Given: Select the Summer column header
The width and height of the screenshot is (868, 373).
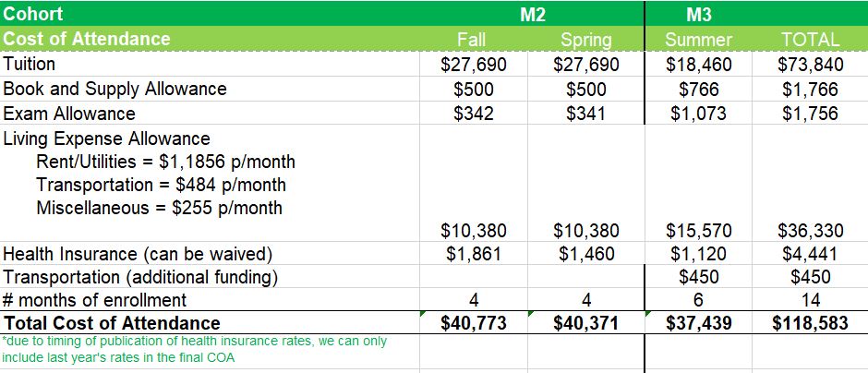Looking at the screenshot, I should pyautogui.click(x=698, y=40).
